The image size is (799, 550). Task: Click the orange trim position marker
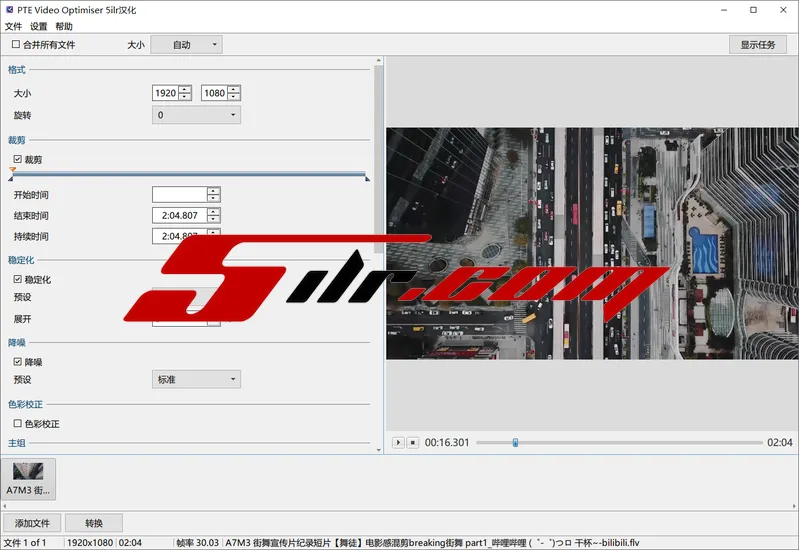[x=12, y=169]
